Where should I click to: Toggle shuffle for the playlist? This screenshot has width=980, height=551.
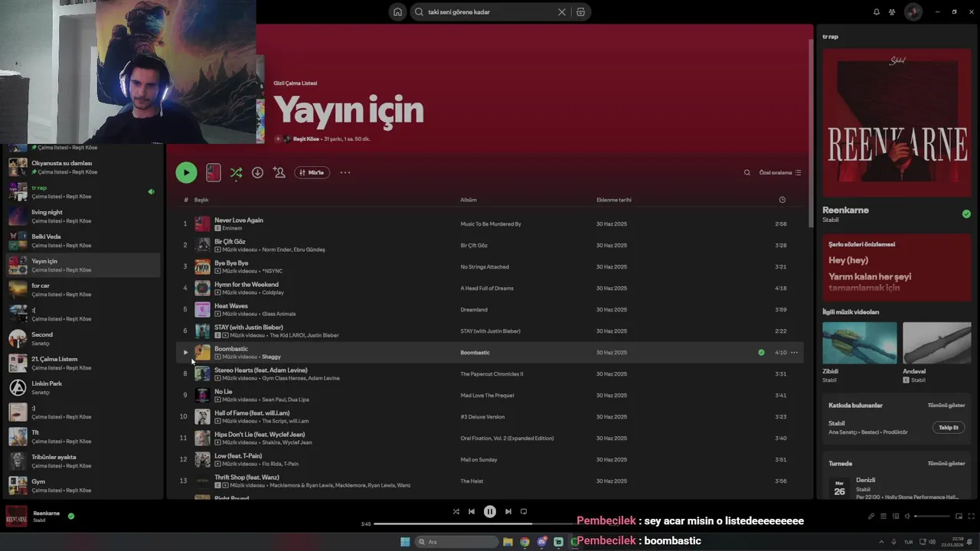click(x=236, y=173)
